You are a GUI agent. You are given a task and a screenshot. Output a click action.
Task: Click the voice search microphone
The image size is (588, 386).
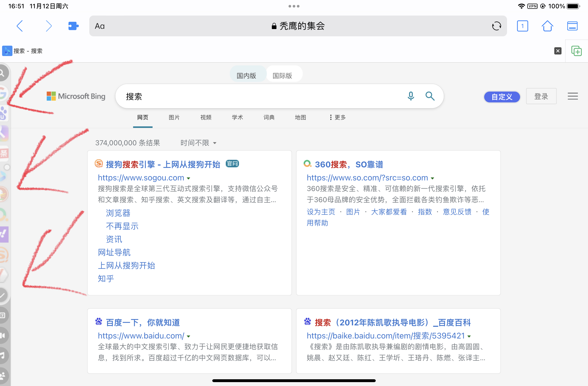pos(411,96)
